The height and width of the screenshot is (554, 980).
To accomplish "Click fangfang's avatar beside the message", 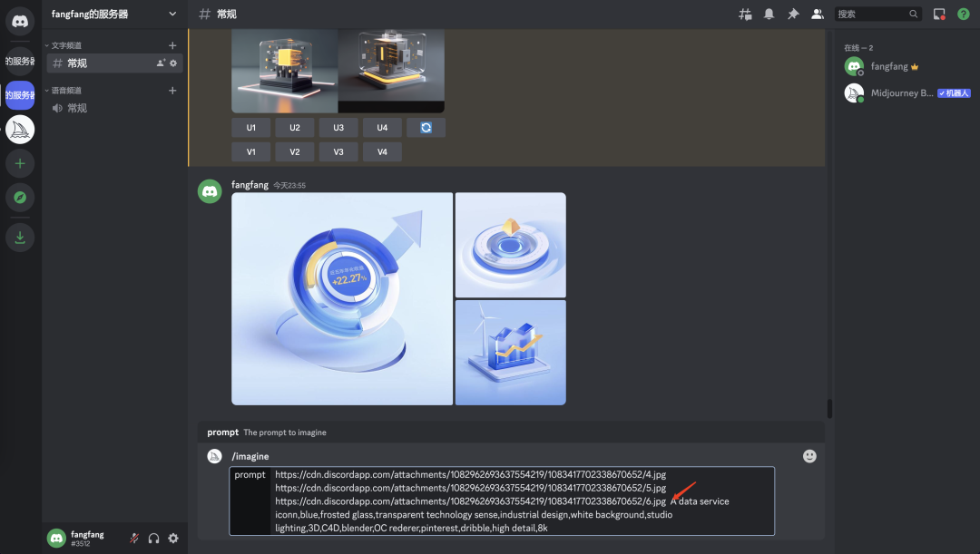I will coord(210,191).
